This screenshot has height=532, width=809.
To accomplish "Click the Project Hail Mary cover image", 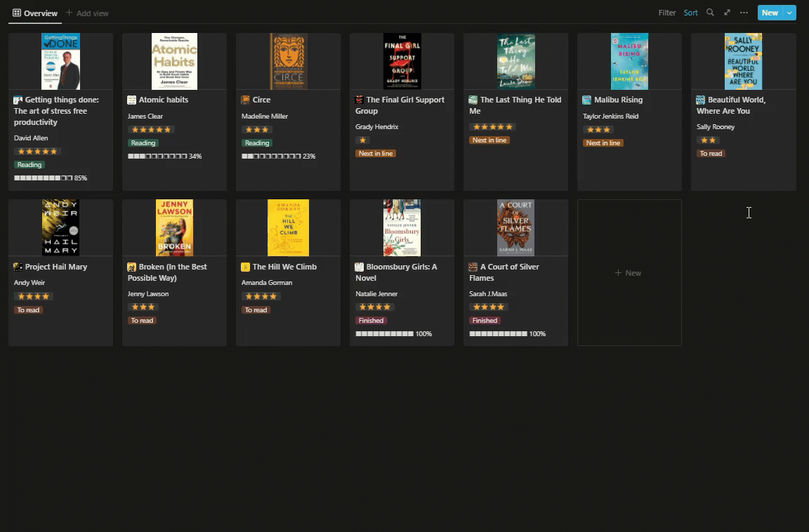I will [x=61, y=228].
